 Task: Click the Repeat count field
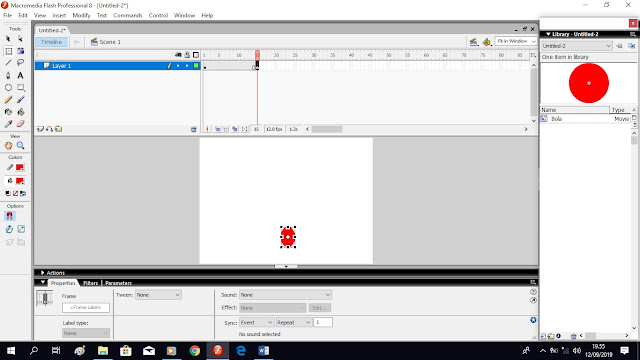pos(323,322)
